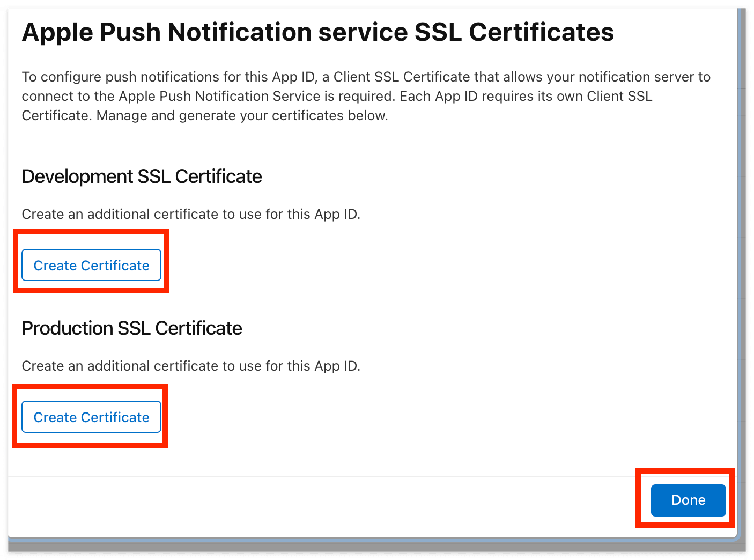The width and height of the screenshot is (754, 560).
Task: Click Create Certificate under Production SSL Certificate
Action: [x=91, y=417]
